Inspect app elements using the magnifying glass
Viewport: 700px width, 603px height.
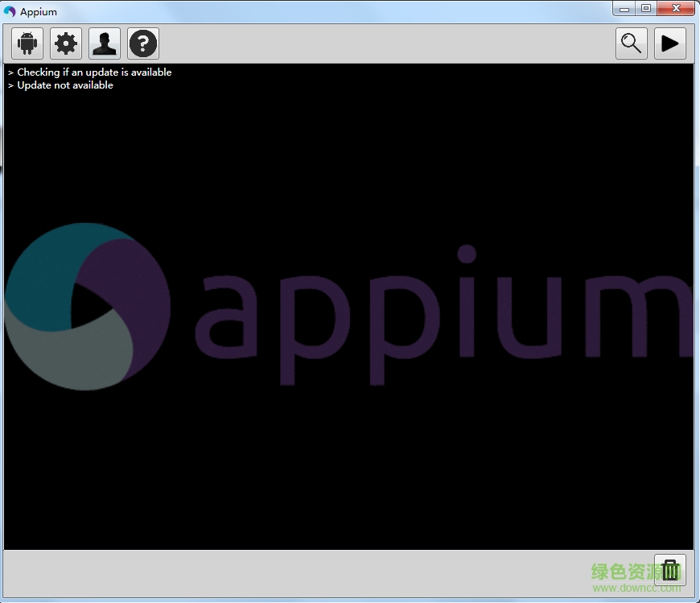631,43
